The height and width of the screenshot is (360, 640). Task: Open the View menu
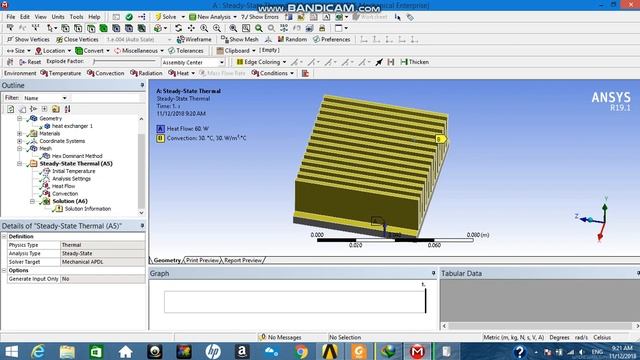tap(40, 17)
